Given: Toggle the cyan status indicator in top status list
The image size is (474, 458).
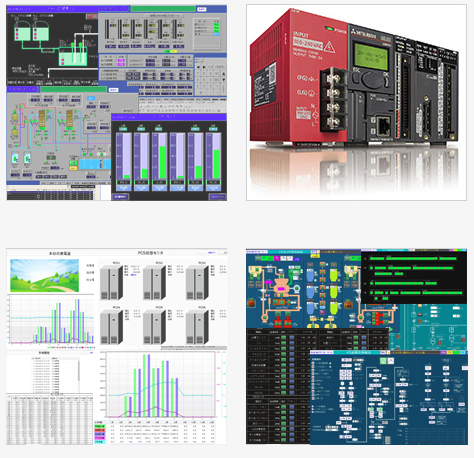Looking at the screenshot, I should click(217, 34).
